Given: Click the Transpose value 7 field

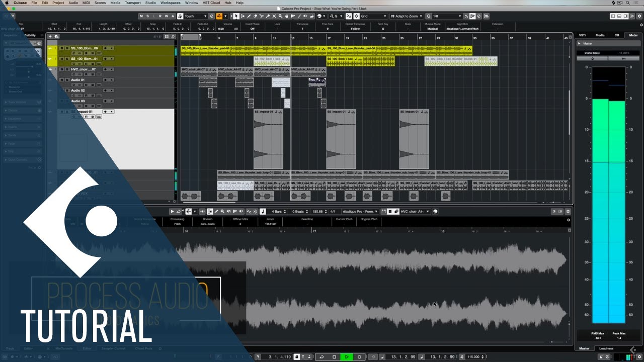Looking at the screenshot, I should (302, 29).
